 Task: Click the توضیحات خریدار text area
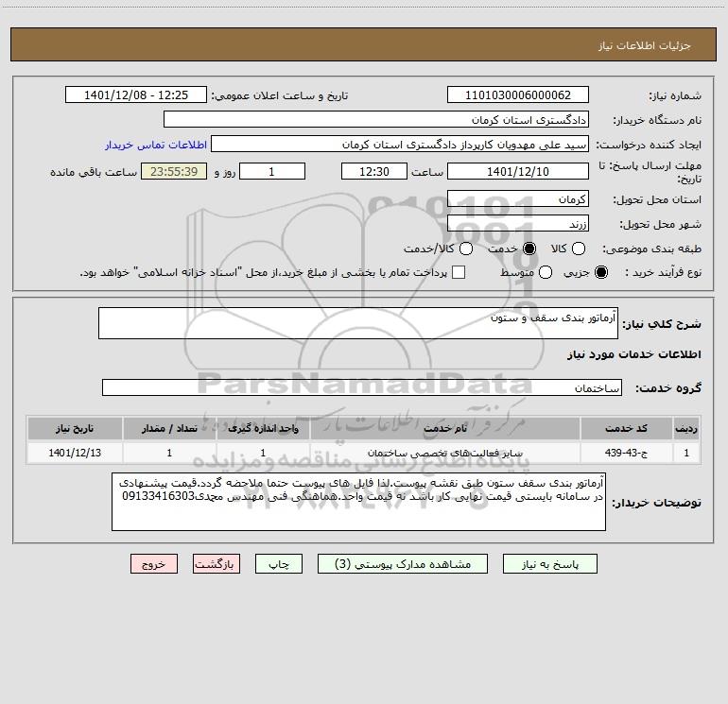(x=358, y=502)
